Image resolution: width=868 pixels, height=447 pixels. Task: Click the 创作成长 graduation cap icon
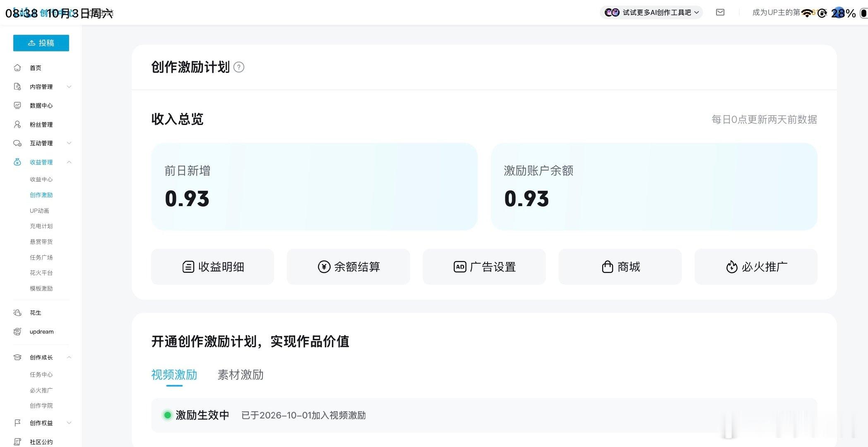coord(17,357)
